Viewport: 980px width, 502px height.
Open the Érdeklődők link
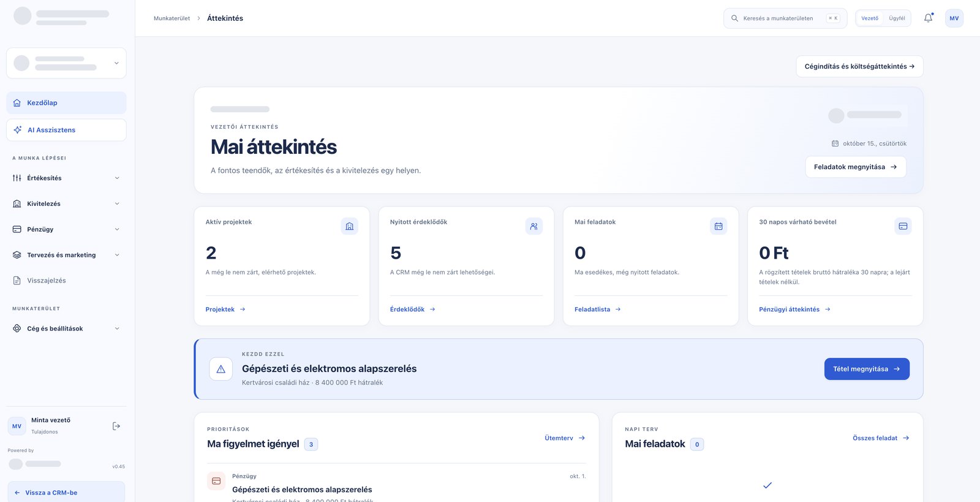tap(413, 310)
